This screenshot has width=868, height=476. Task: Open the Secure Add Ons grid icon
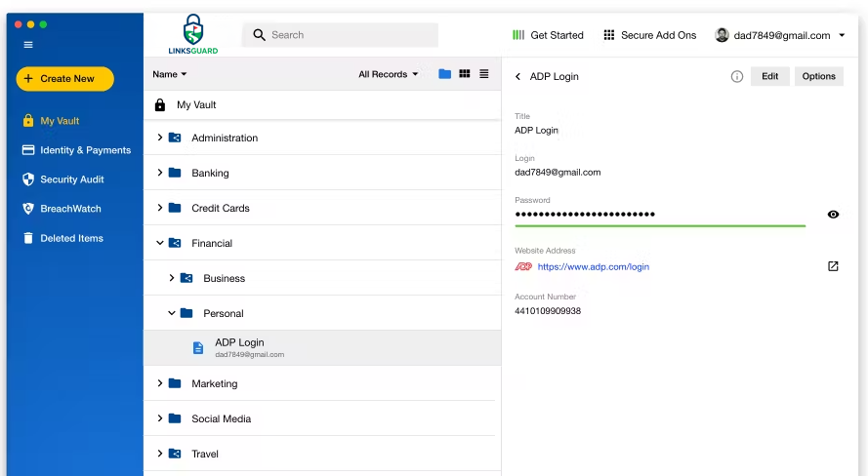609,35
